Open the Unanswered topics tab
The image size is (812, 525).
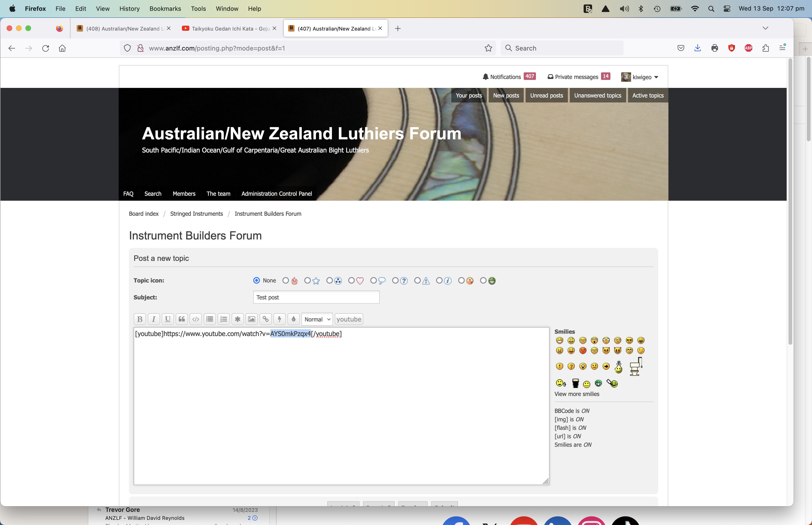pos(598,95)
